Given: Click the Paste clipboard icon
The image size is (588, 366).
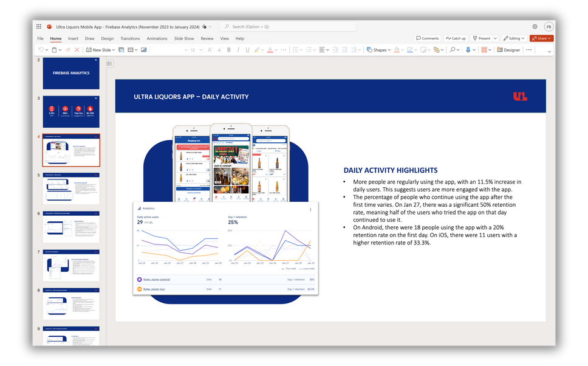Looking at the screenshot, I should tap(55, 50).
